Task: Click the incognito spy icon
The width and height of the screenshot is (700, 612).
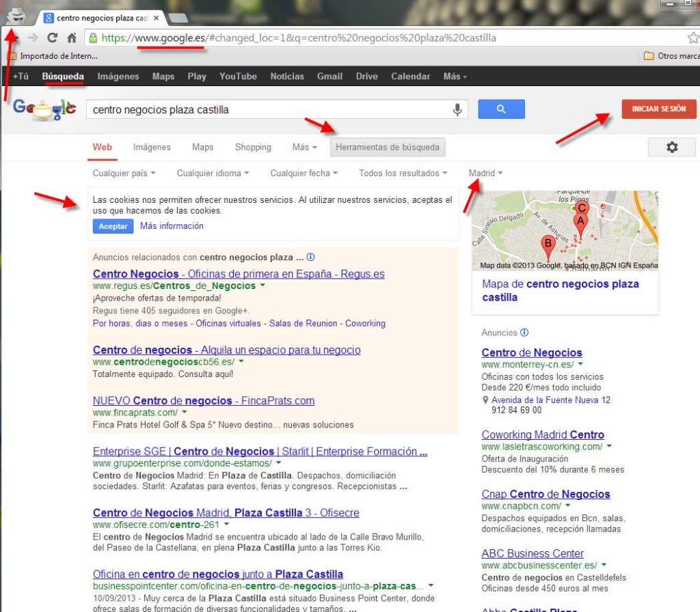Action: (x=17, y=16)
